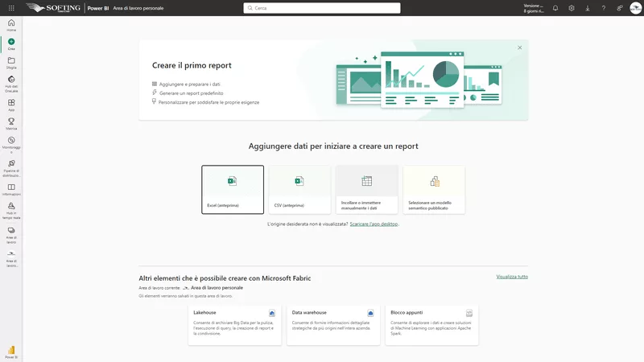
Task: Open Sfoglia (browse) in sidebar
Action: (x=11, y=63)
